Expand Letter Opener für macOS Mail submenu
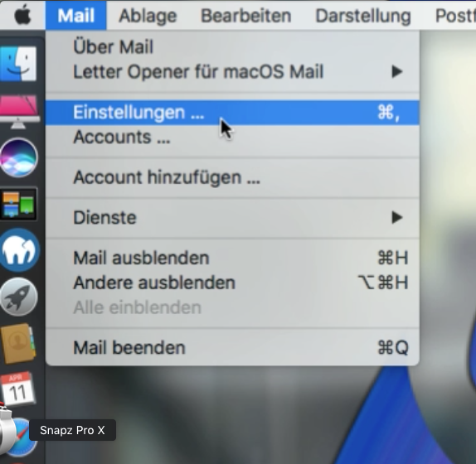 (232, 72)
